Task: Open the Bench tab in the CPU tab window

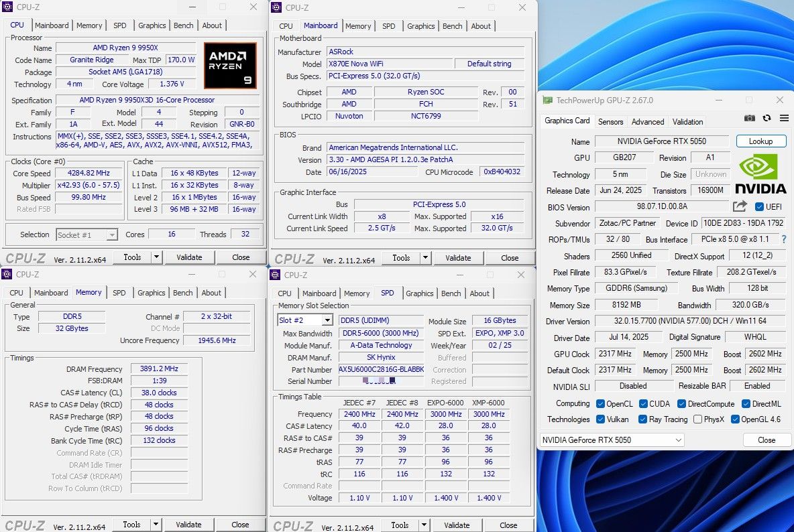Action: coord(183,25)
